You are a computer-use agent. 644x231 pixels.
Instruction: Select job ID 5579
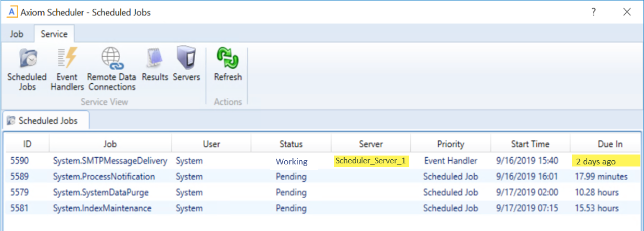click(19, 192)
